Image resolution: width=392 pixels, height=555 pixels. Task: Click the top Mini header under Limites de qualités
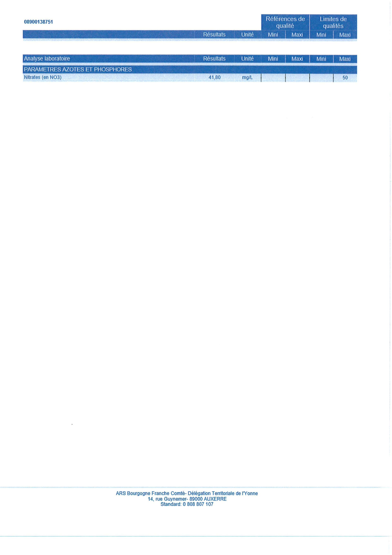pyautogui.click(x=321, y=35)
